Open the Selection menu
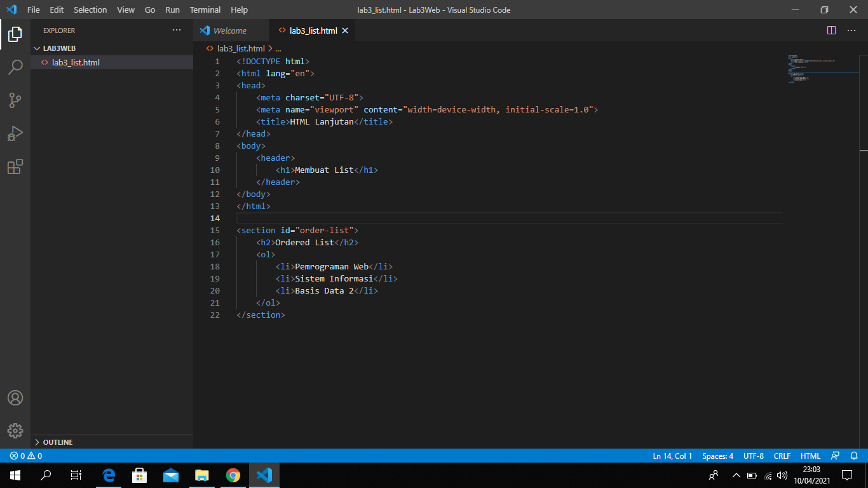 tap(90, 10)
